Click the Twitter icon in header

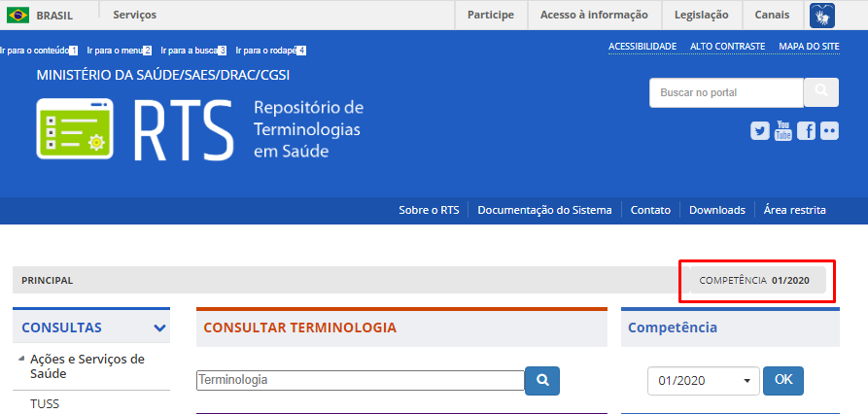(x=760, y=131)
